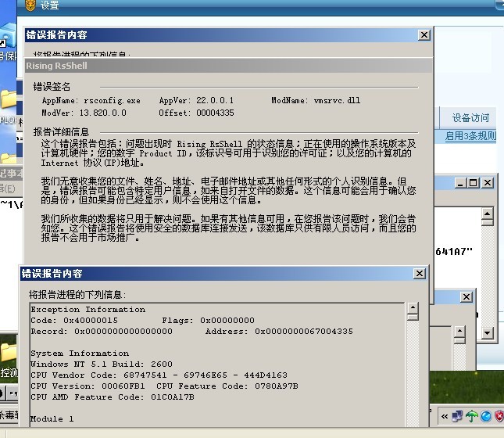
Task: Click the 'Code: 0x40000015' value
Action: point(74,321)
